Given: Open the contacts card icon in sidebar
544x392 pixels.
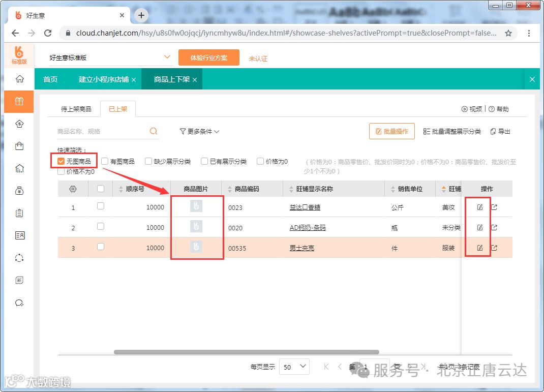Looking at the screenshot, I should pos(19,235).
